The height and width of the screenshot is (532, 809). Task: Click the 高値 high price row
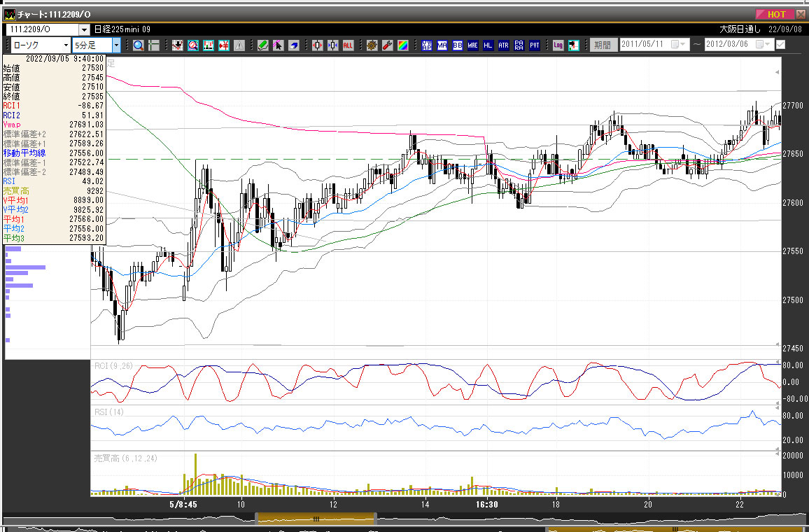[x=54, y=78]
